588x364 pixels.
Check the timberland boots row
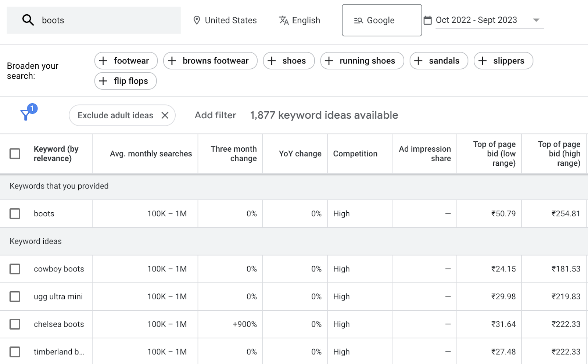coord(15,352)
